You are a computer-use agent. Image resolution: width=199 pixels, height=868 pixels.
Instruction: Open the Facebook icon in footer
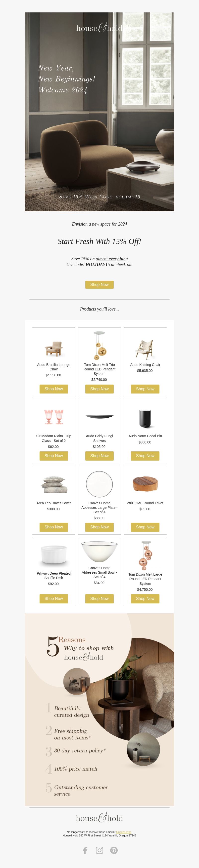click(85, 850)
